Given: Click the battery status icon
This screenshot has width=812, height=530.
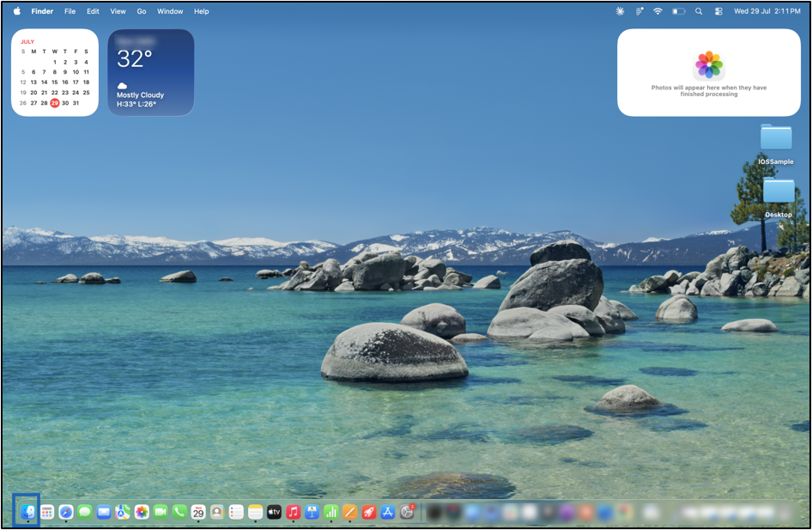Looking at the screenshot, I should [678, 11].
